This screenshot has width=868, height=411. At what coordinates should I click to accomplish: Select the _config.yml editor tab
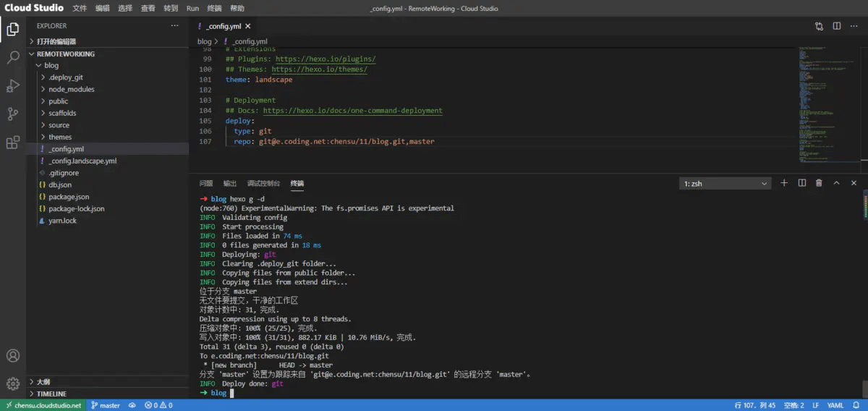[224, 26]
